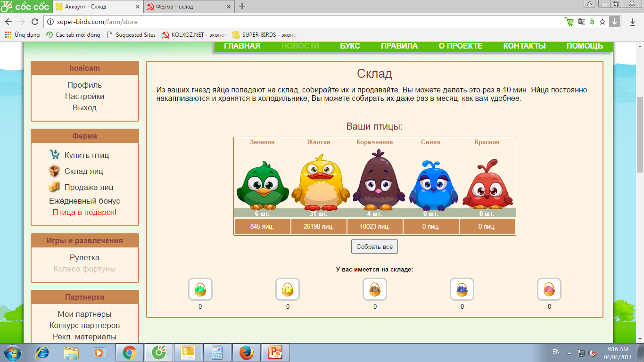644x362 pixels.
Task: Open the Профиль link
Action: tap(85, 85)
